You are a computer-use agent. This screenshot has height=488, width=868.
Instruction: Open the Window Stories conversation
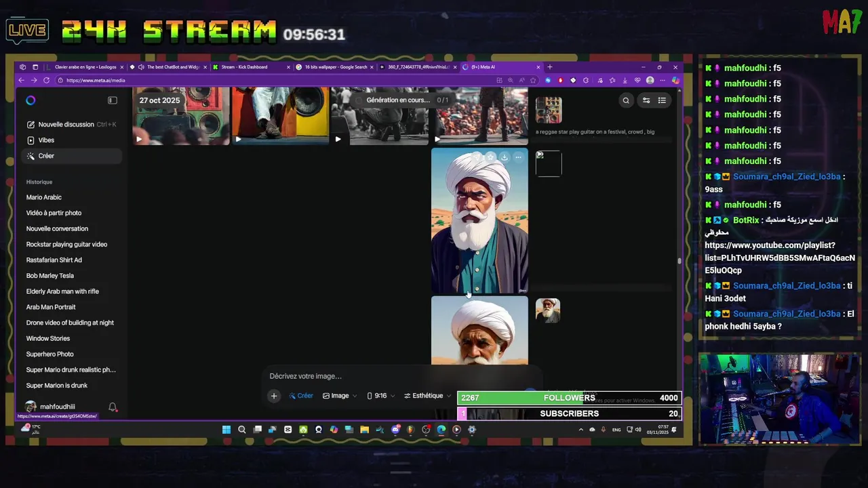[x=48, y=338]
